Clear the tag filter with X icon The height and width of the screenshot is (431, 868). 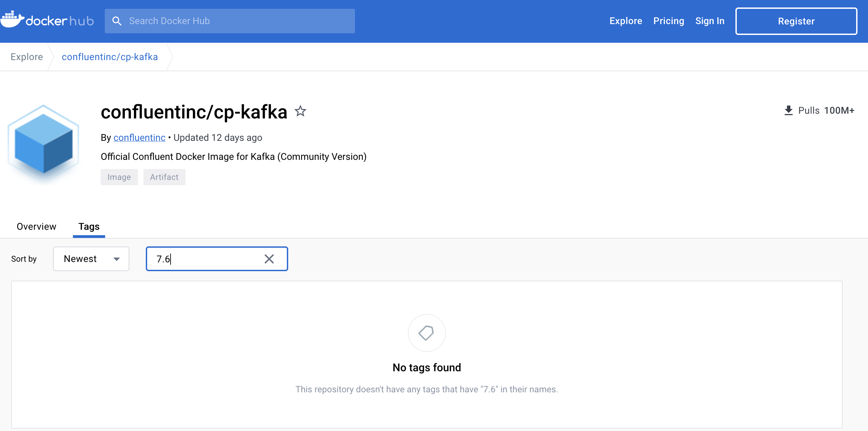pos(269,259)
